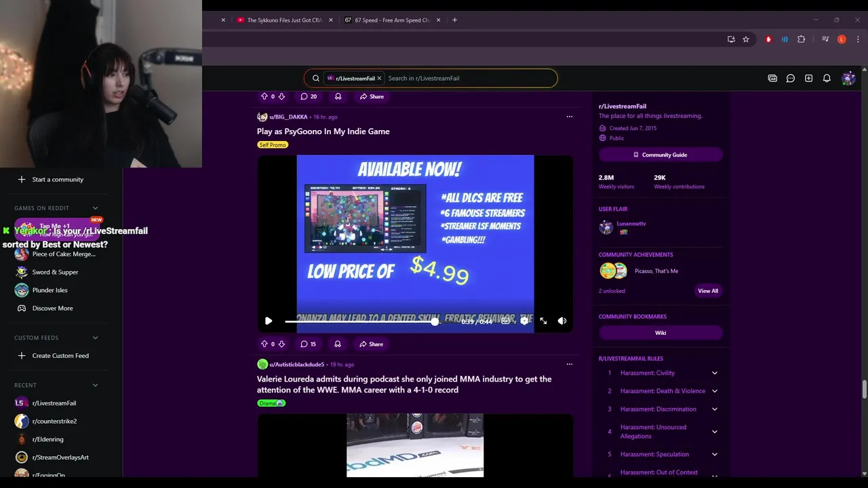This screenshot has width=868, height=488.
Task: Open the video player settings gear
Action: 524,321
